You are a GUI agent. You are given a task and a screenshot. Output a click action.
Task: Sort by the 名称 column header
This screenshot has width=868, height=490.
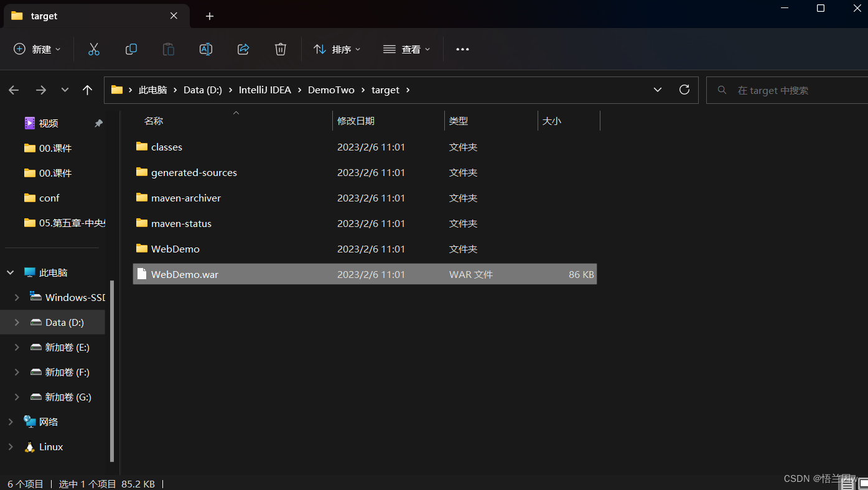(233, 121)
